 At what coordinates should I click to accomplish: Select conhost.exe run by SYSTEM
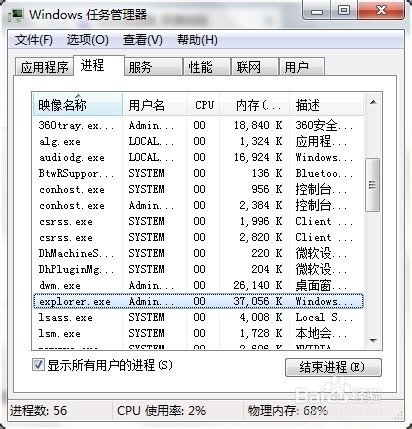click(x=198, y=189)
